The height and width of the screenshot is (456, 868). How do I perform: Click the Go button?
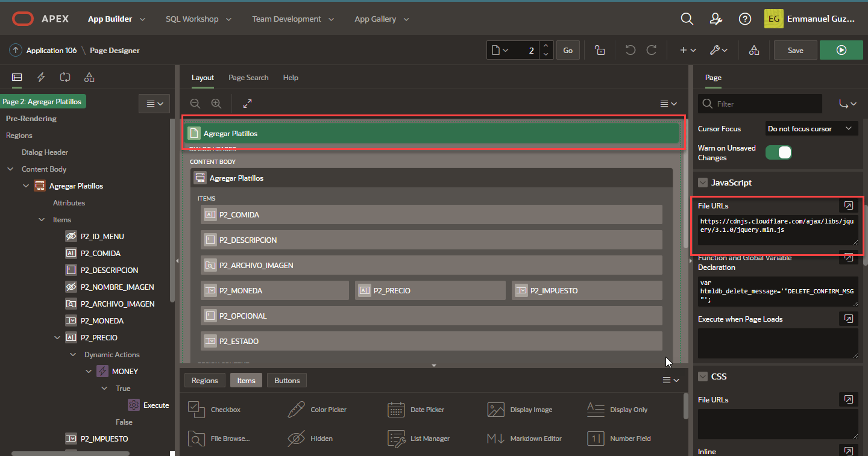click(x=568, y=51)
